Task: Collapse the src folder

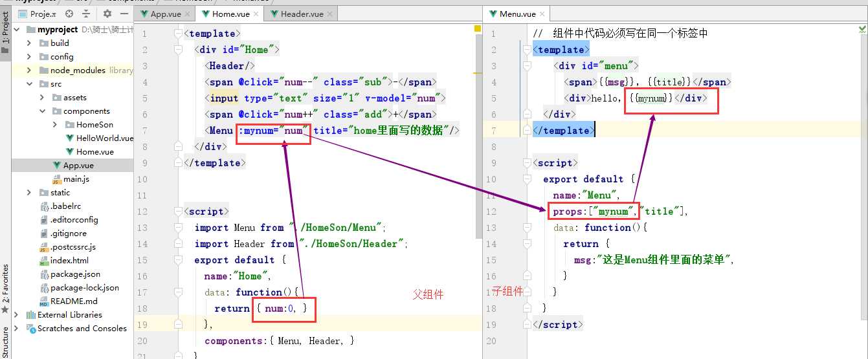Action: point(29,84)
